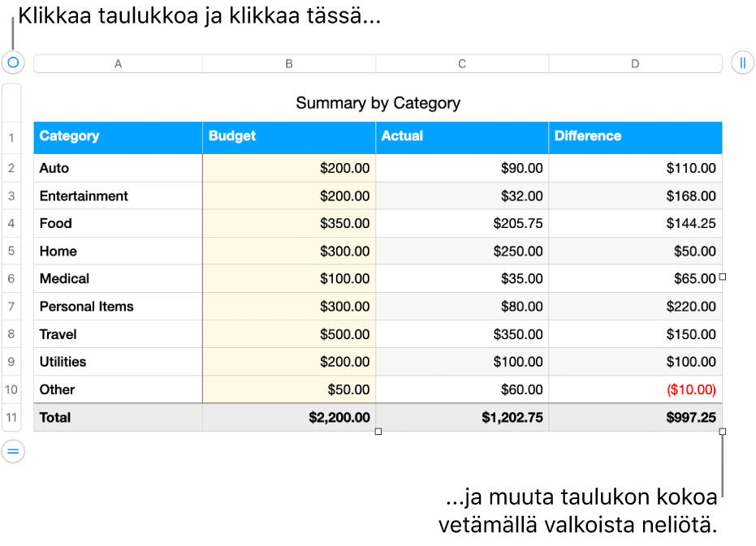756x546 pixels.
Task: Click the column control bars right of column D
Action: pos(744,62)
